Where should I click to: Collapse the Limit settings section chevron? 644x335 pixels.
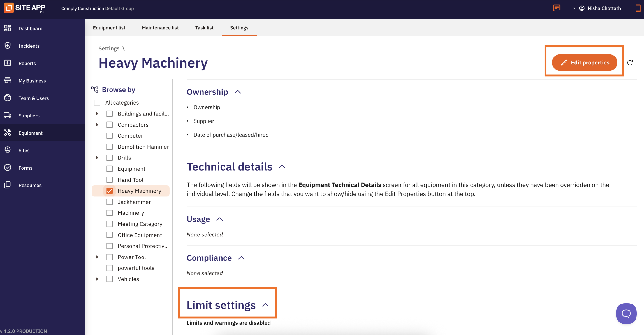click(265, 305)
